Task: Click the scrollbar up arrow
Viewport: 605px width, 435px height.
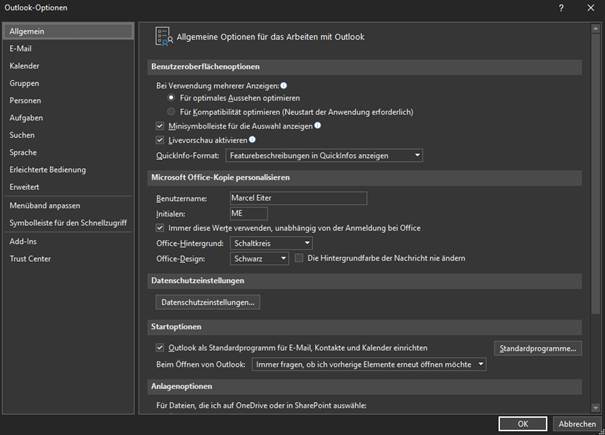Action: 596,29
